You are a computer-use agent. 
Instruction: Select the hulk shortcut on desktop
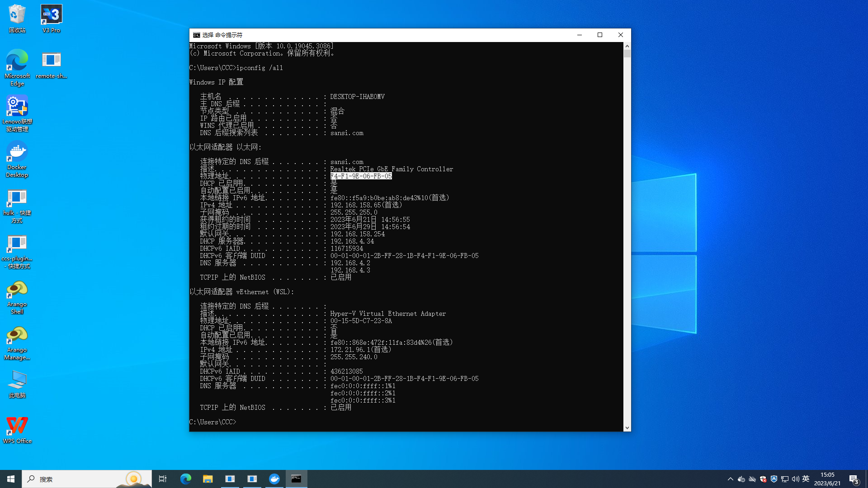pos(17,206)
